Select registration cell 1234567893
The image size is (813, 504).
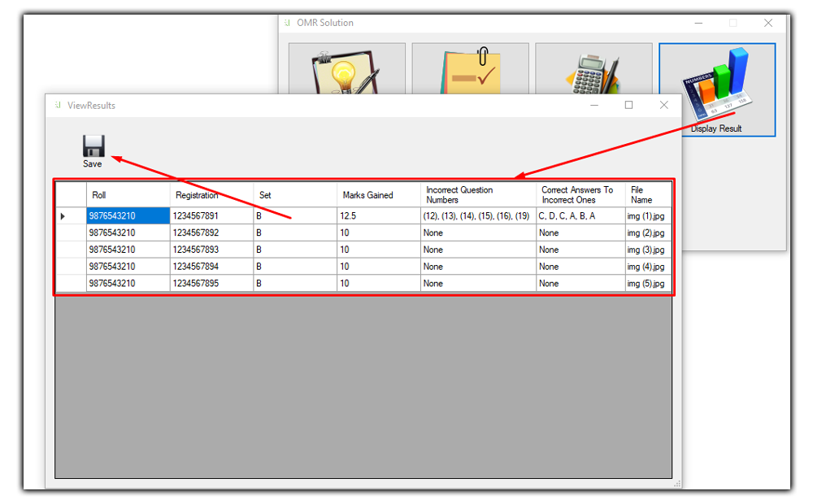211,250
